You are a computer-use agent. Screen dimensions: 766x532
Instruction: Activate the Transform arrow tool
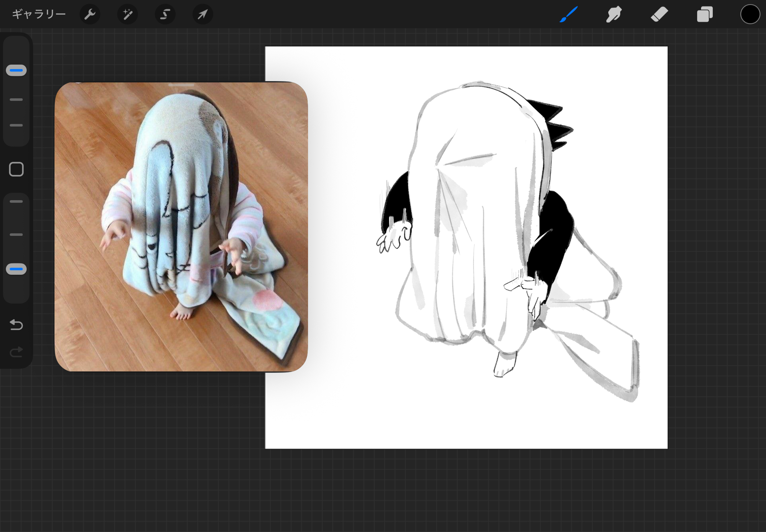[202, 15]
